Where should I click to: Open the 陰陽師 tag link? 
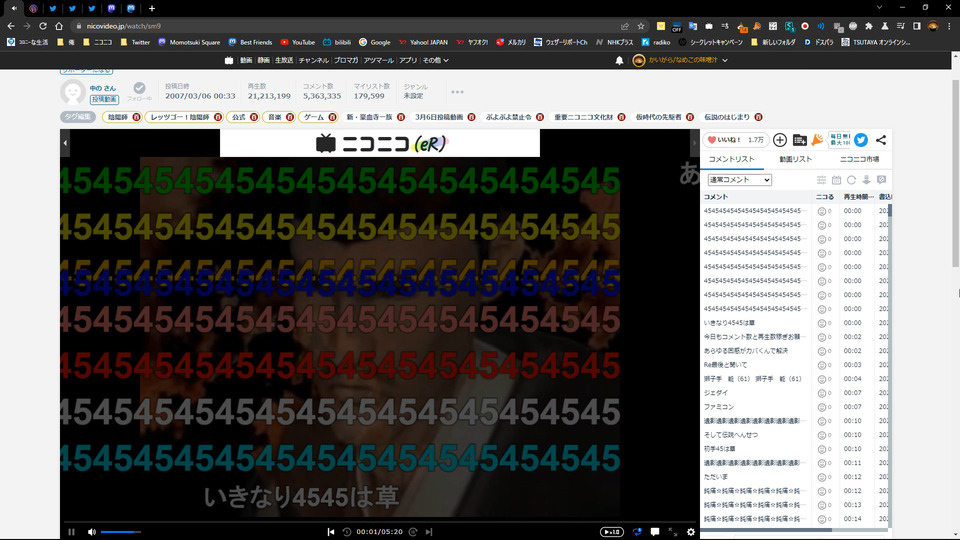coord(118,117)
